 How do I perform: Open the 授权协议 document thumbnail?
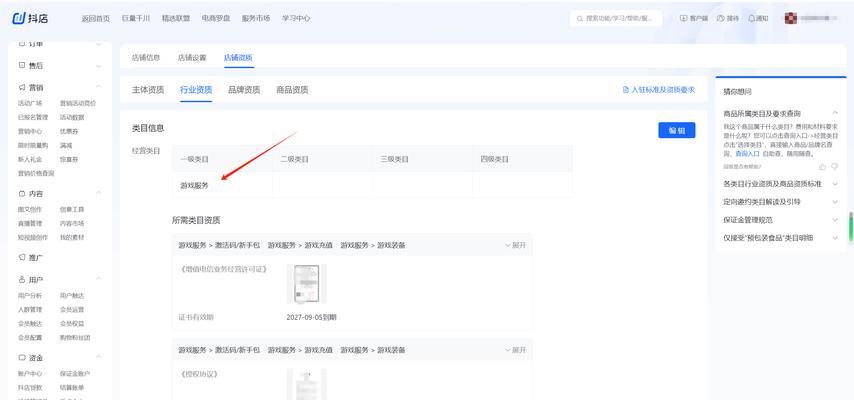pyautogui.click(x=307, y=384)
